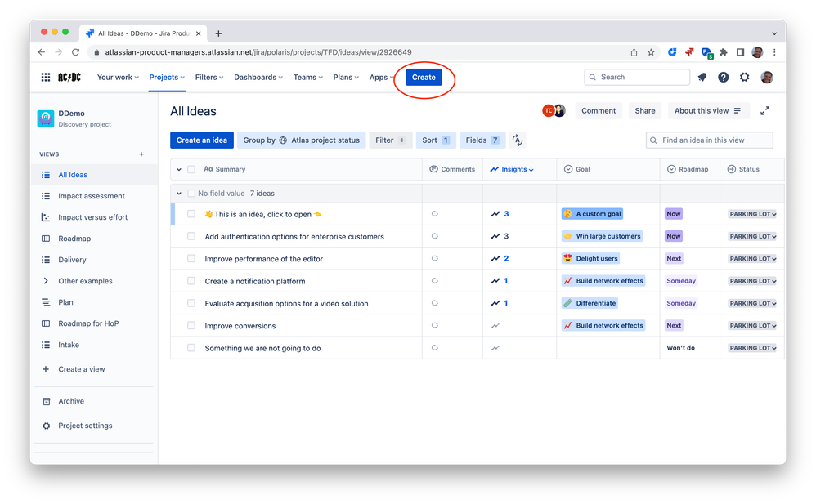This screenshot has height=504, width=816.
Task: Open the browser extensions puzzle icon
Action: point(724,52)
